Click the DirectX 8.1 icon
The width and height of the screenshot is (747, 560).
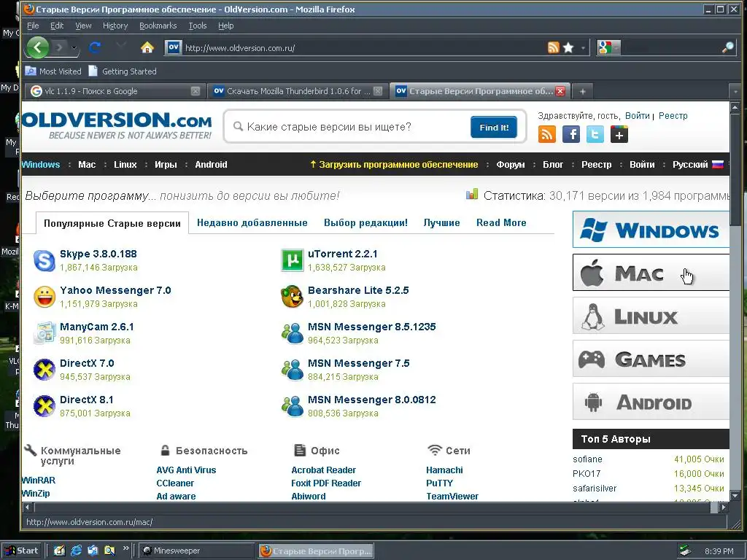(44, 406)
